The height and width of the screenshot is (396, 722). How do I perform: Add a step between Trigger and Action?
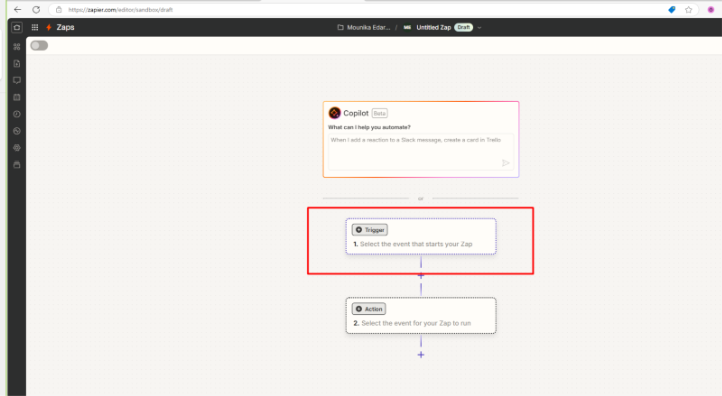coord(420,275)
